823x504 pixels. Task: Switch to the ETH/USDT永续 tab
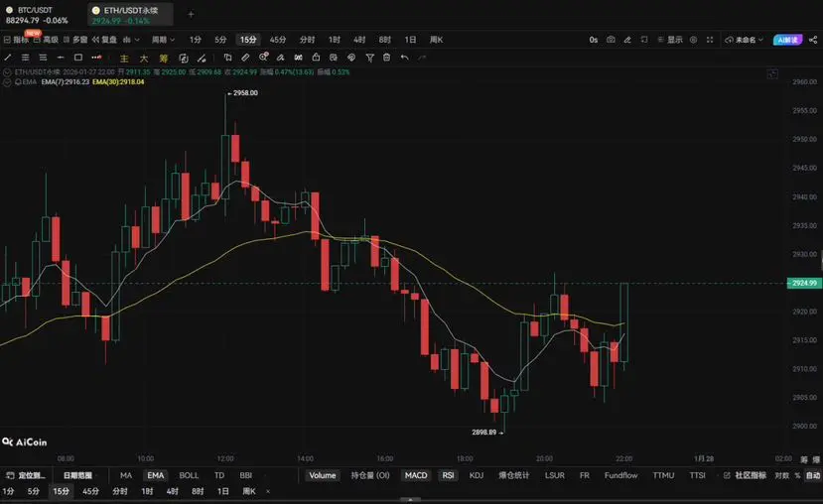click(130, 15)
